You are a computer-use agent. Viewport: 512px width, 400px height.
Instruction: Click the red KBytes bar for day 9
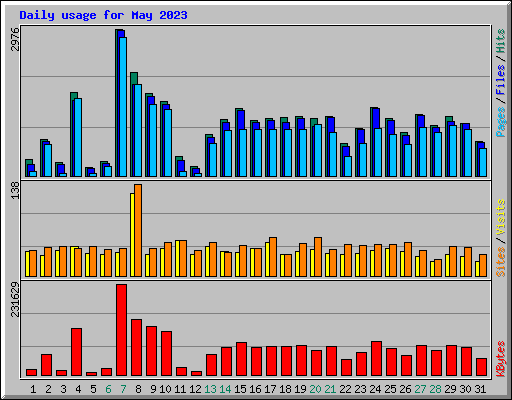[152, 351]
